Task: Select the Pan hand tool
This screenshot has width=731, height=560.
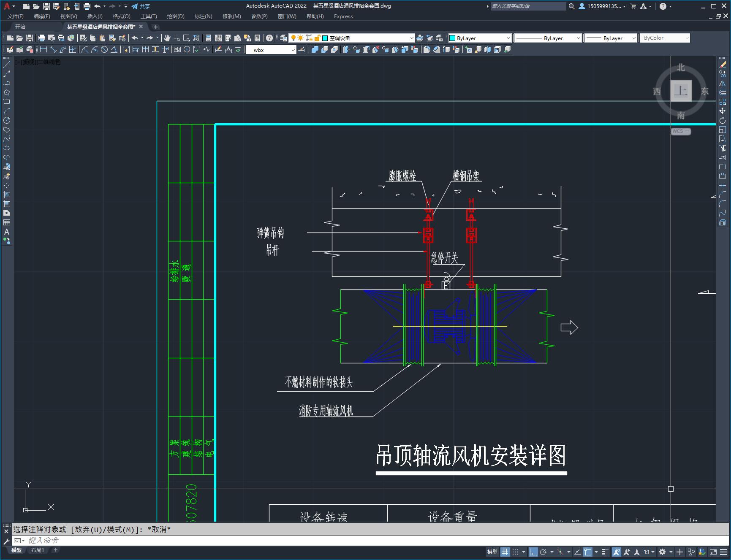Action: tap(167, 38)
